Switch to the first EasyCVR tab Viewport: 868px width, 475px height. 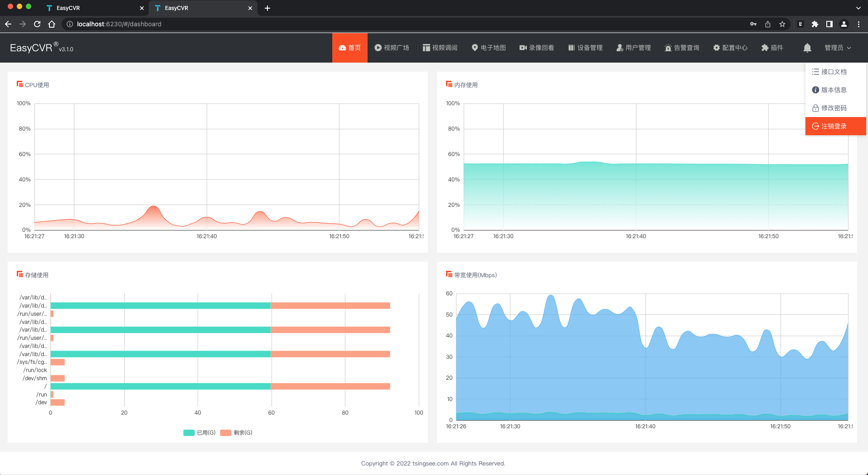[x=95, y=8]
